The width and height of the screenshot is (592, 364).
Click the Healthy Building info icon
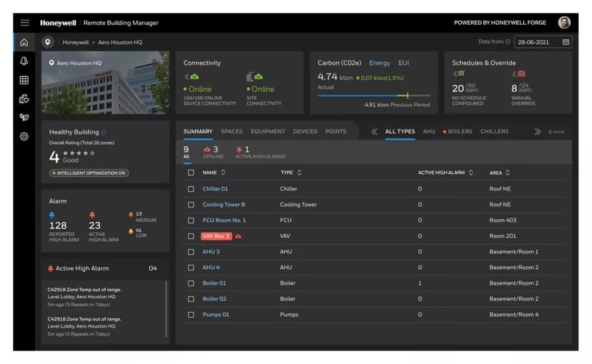(x=104, y=133)
